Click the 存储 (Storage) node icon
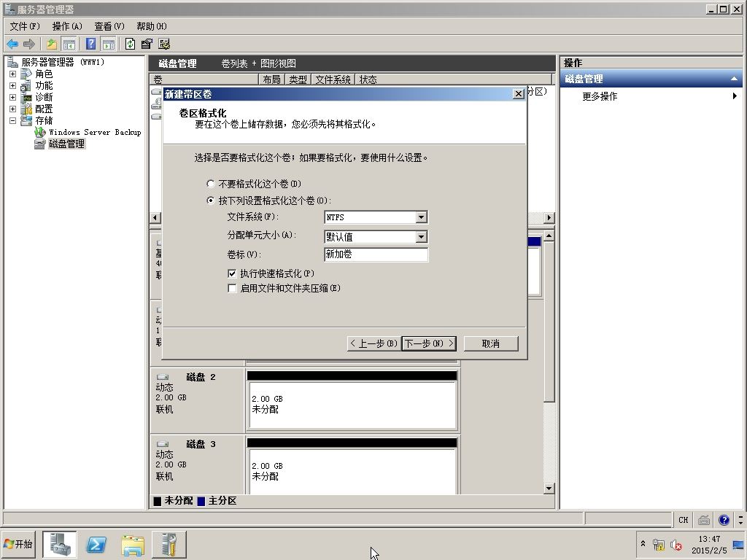The image size is (747, 560). pos(26,120)
